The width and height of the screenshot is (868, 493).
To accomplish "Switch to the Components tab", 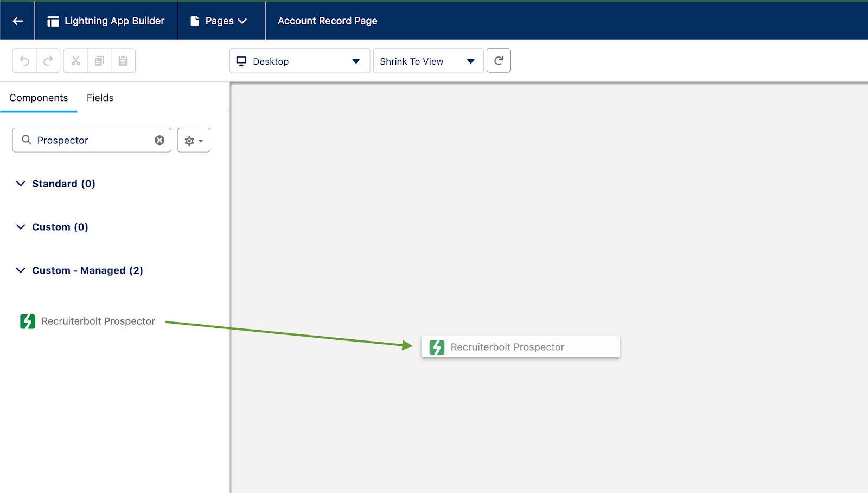I will pyautogui.click(x=39, y=98).
